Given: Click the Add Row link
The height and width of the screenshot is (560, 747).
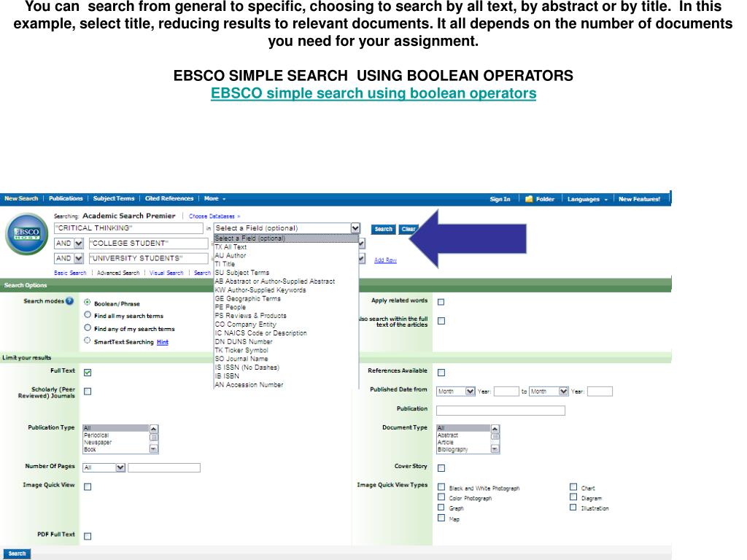Looking at the screenshot, I should point(385,260).
